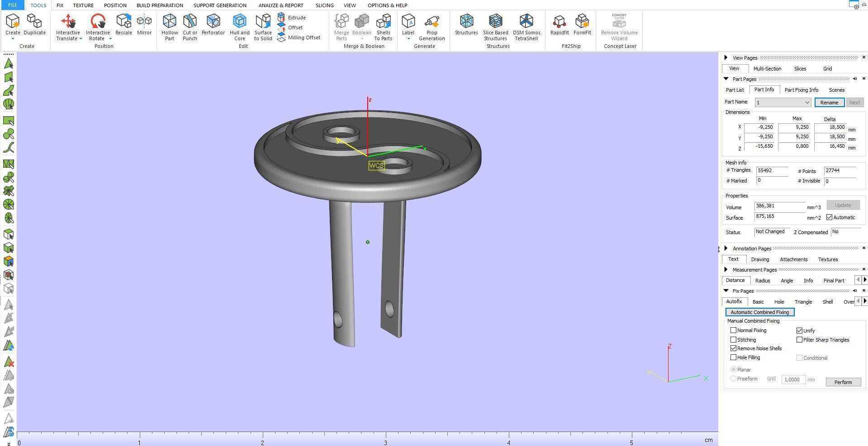Open the FILE menu
The image size is (868, 446).
13,5
